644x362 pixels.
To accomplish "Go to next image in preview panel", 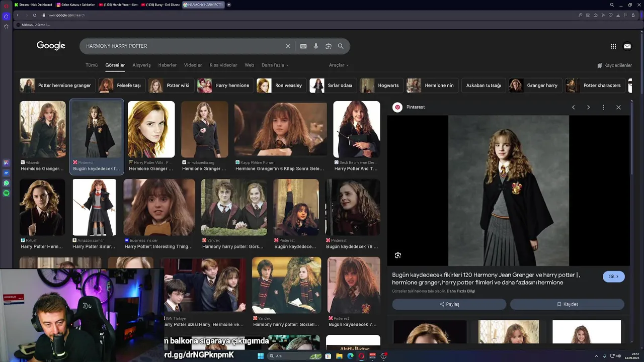I will (588, 107).
